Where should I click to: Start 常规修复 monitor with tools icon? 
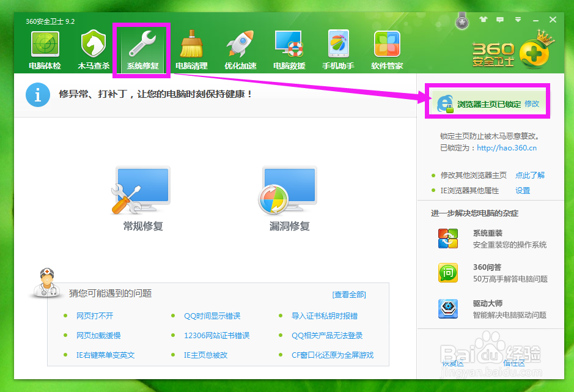[x=141, y=190]
